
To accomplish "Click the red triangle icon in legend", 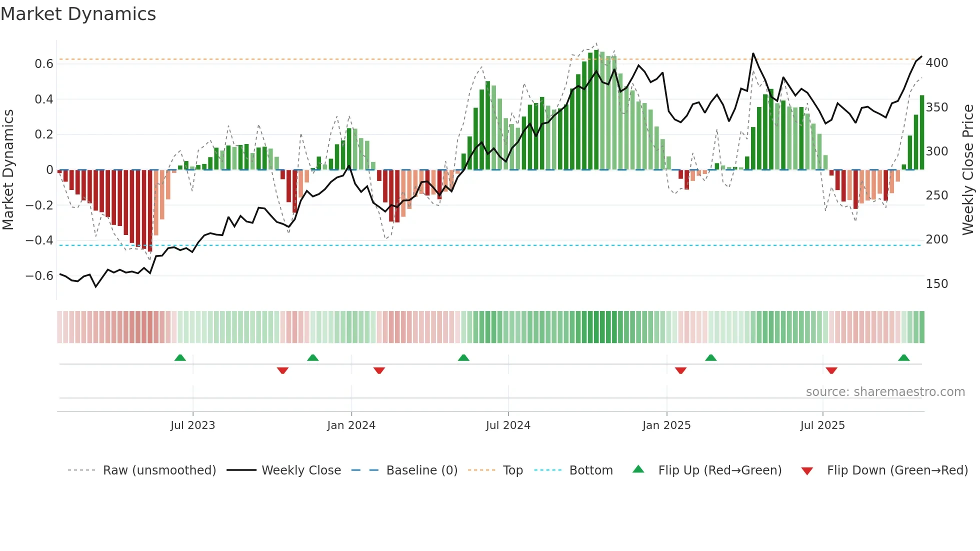I will (x=807, y=471).
